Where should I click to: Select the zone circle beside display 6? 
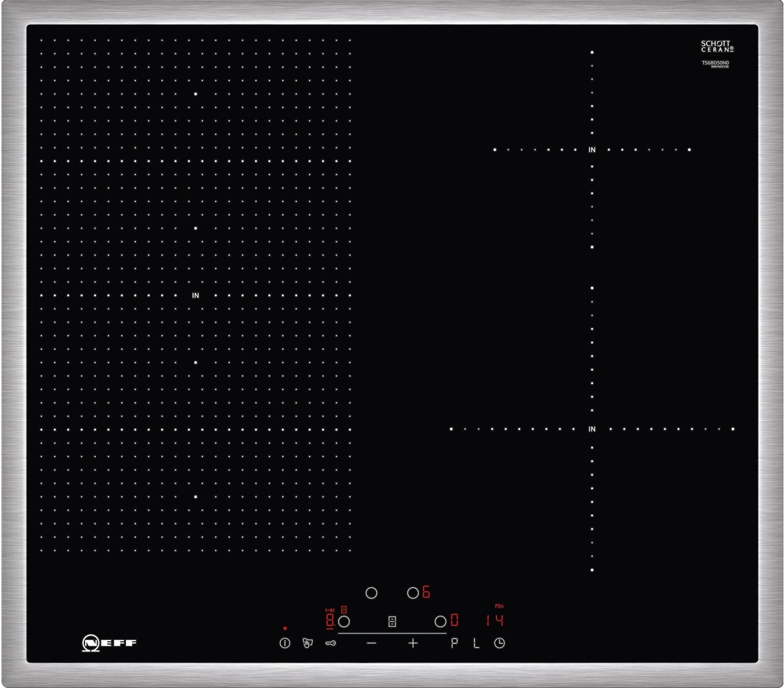point(413,593)
